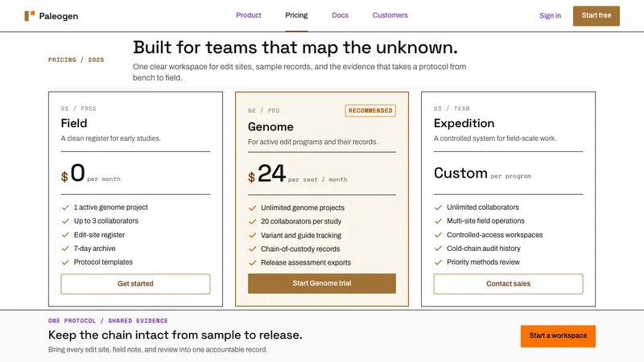The image size is (644, 362).
Task: Click 'Built for teams that map the unknown' heading
Action: pos(295,47)
